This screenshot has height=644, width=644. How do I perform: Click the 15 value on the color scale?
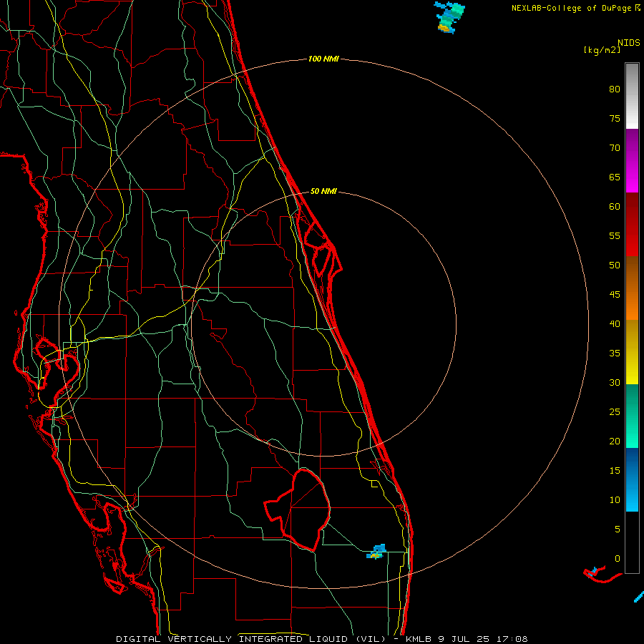click(x=615, y=471)
